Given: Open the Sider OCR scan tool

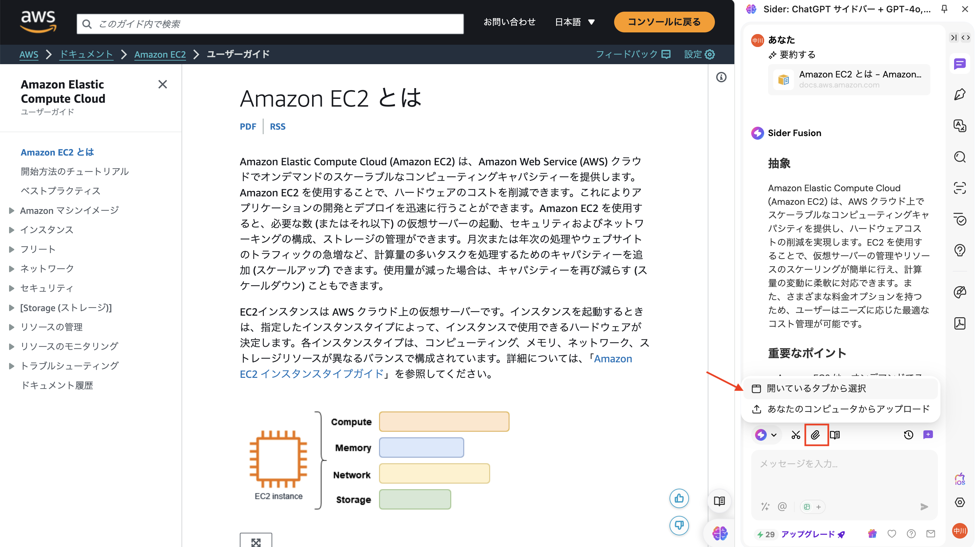Looking at the screenshot, I should [960, 188].
